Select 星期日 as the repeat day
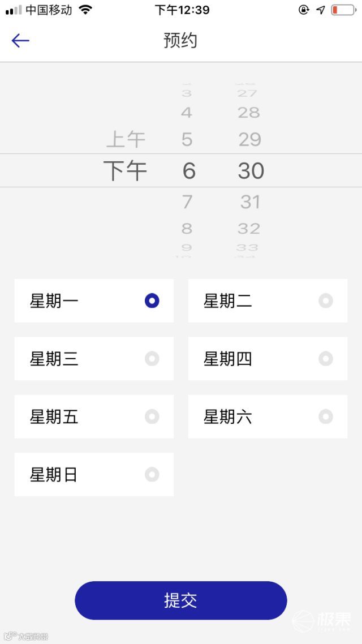 [152, 474]
